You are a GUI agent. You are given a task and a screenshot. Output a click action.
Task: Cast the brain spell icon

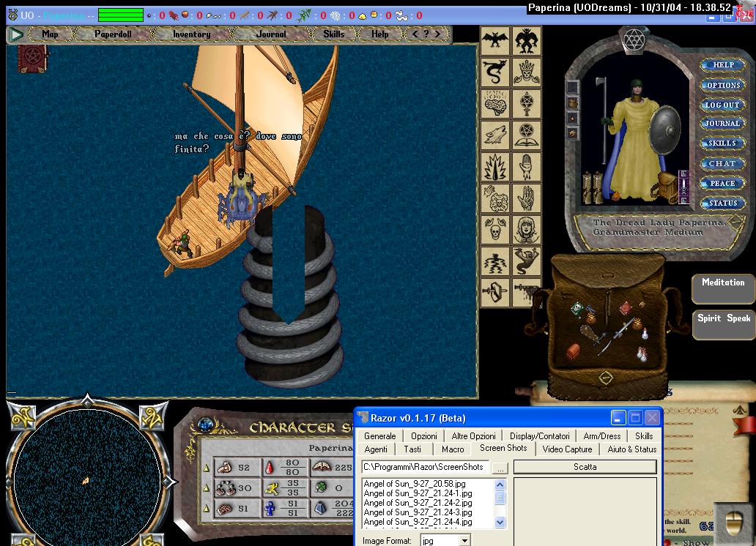(495, 104)
